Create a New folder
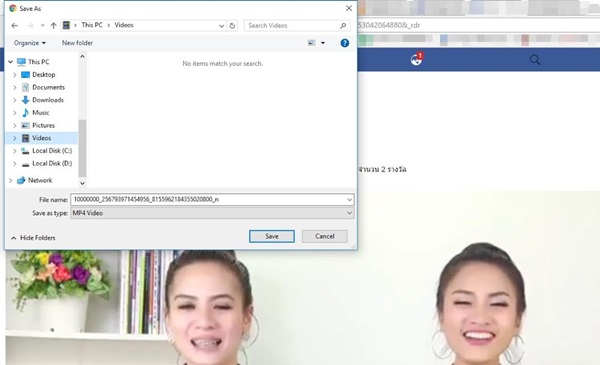The height and width of the screenshot is (365, 600). (x=77, y=43)
